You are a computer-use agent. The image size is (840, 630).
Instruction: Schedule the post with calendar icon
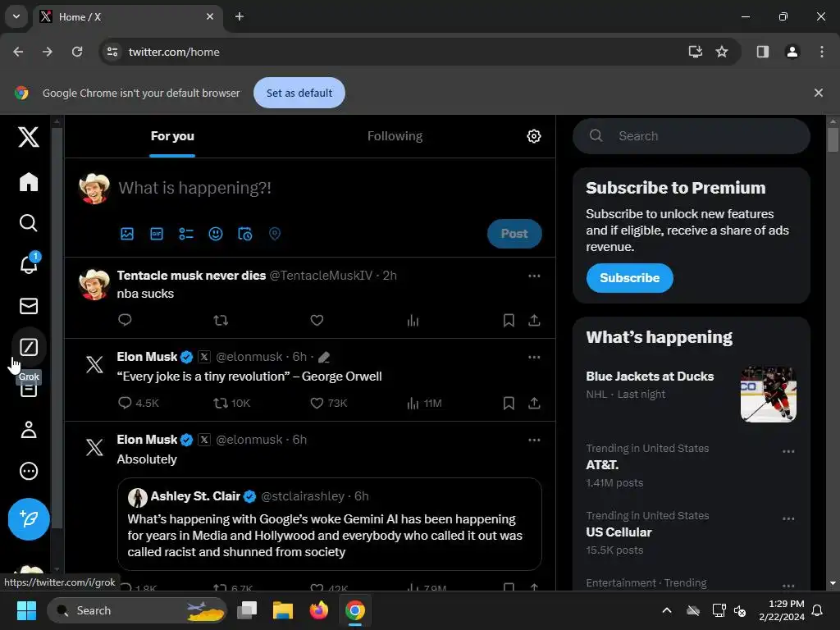pos(244,234)
